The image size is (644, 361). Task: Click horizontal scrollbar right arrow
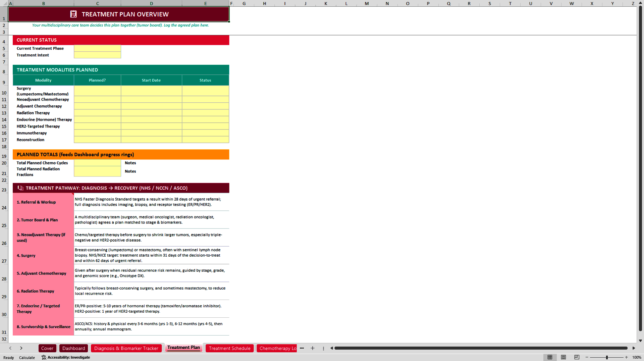(x=634, y=348)
